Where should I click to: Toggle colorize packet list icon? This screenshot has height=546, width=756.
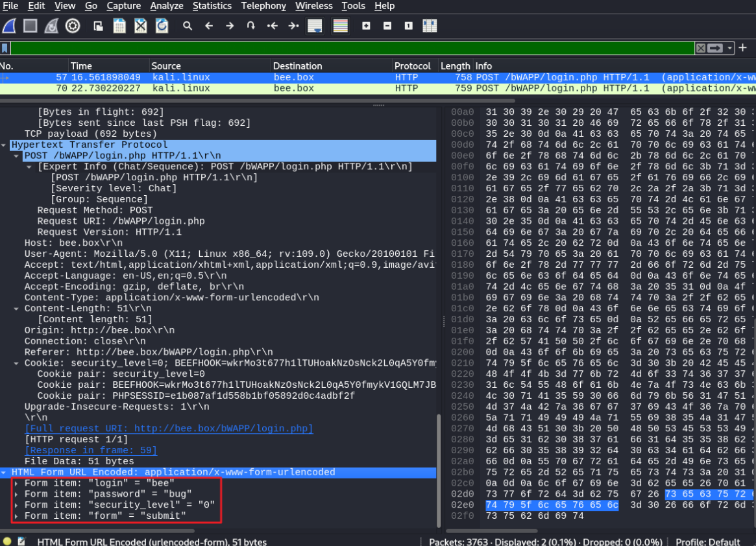click(341, 26)
